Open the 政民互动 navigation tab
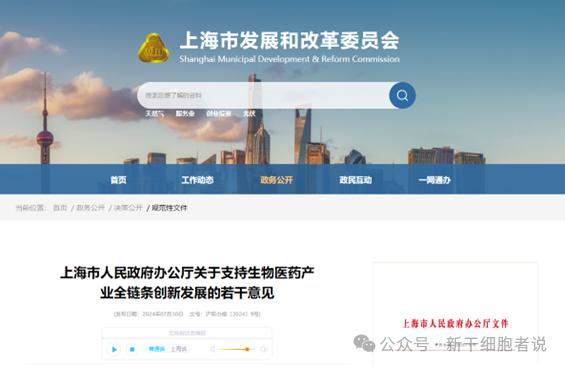 click(x=355, y=180)
